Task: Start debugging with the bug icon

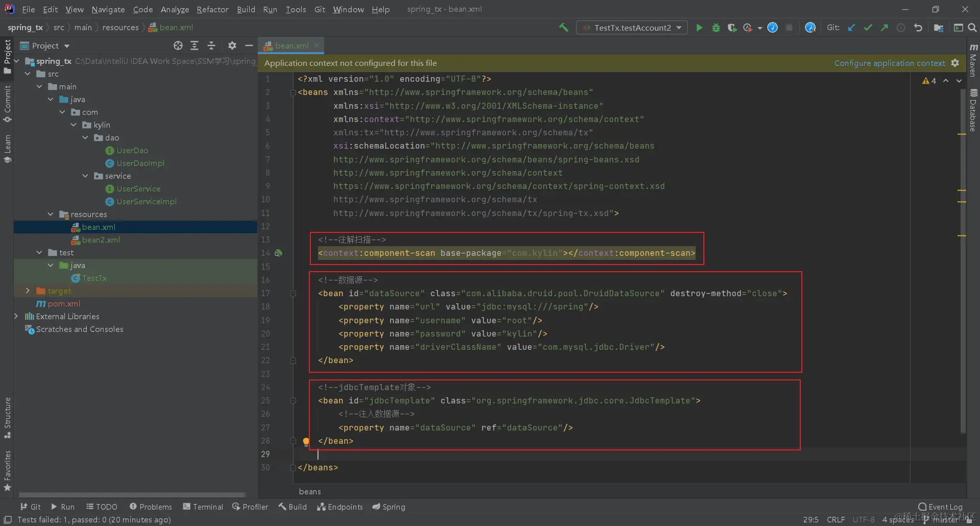Action: click(x=716, y=28)
